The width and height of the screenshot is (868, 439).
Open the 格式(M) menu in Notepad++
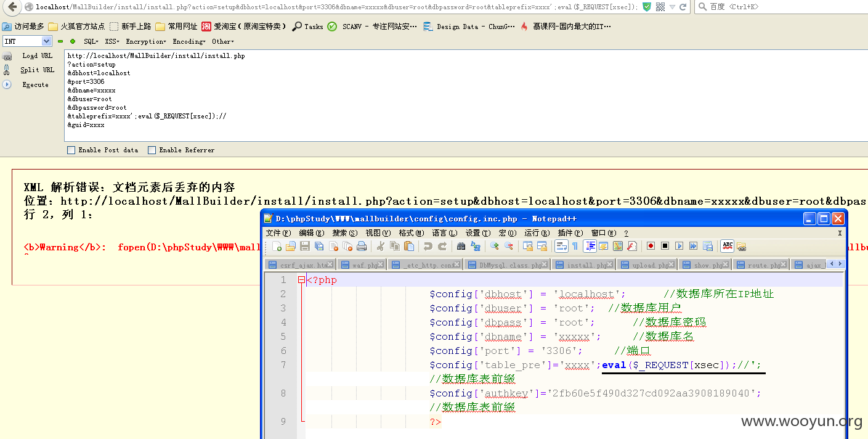412,233
